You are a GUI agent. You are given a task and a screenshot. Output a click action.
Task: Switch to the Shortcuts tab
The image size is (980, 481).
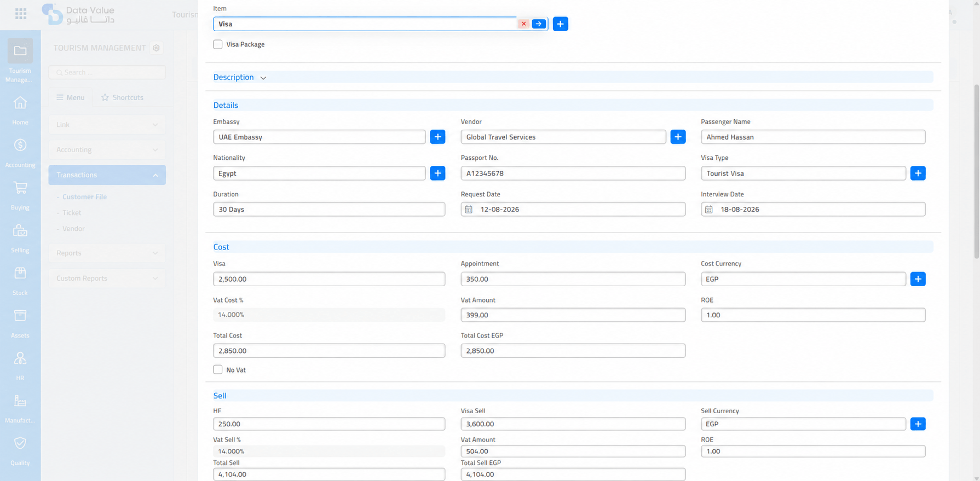[x=123, y=97]
